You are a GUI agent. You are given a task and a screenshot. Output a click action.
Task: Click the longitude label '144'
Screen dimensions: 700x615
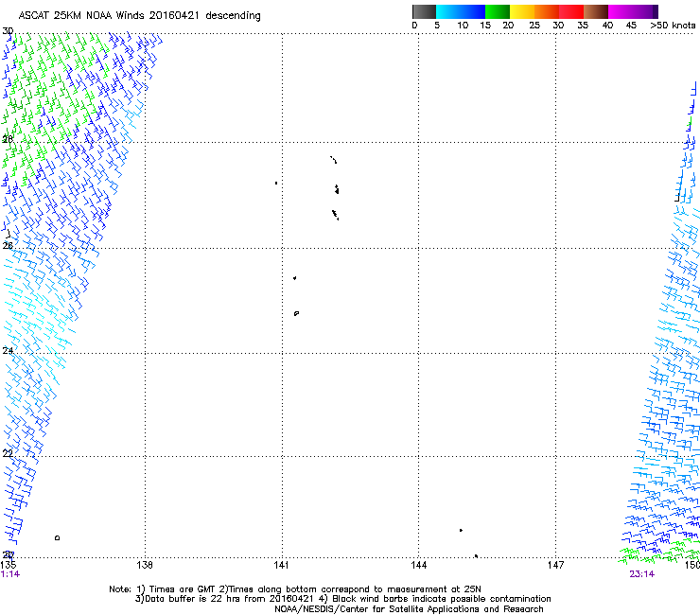(418, 565)
